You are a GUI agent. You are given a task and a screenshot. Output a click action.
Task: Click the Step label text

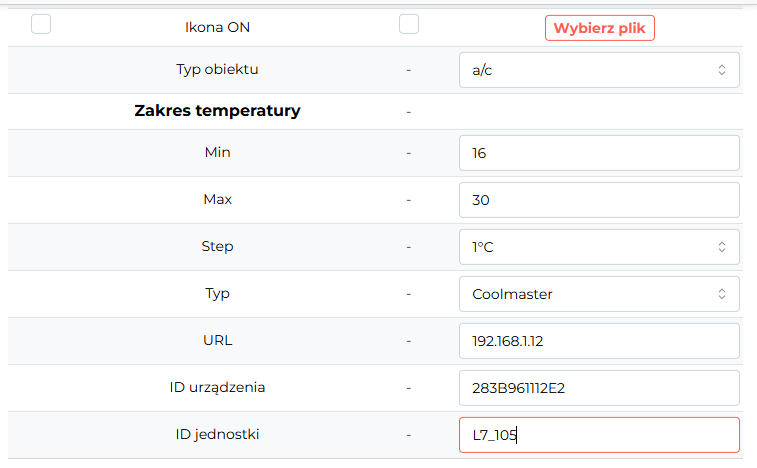tap(217, 246)
